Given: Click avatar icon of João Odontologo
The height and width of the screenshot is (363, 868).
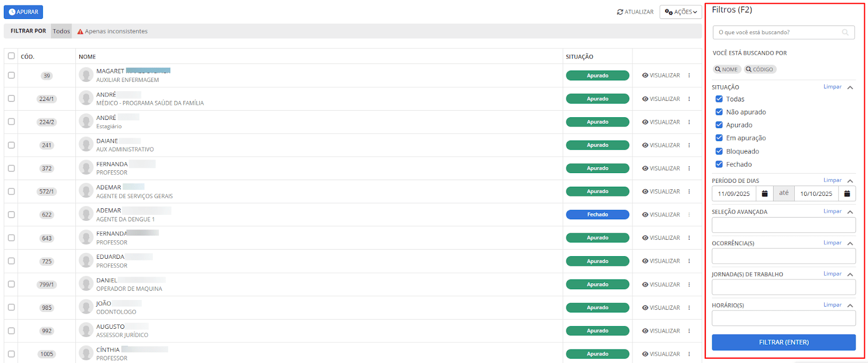Looking at the screenshot, I should coord(86,307).
